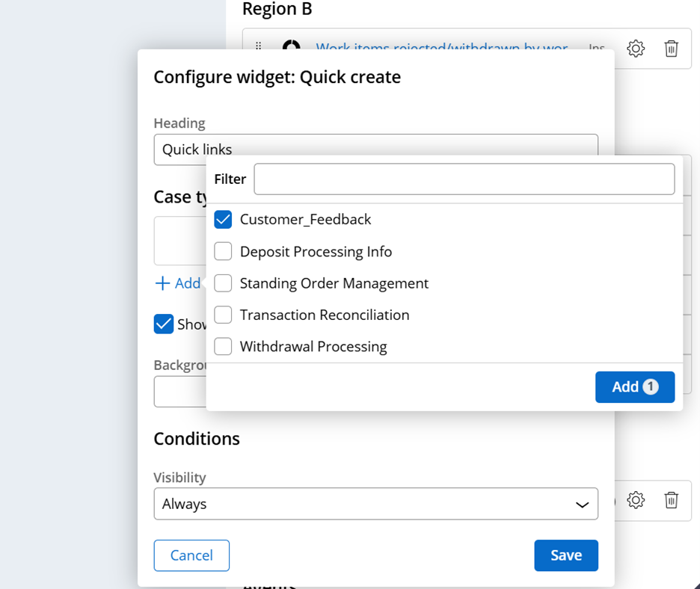Screen dimensions: 700x589
Task: Toggle the Show checkbox in the dialog
Action: pyautogui.click(x=164, y=324)
